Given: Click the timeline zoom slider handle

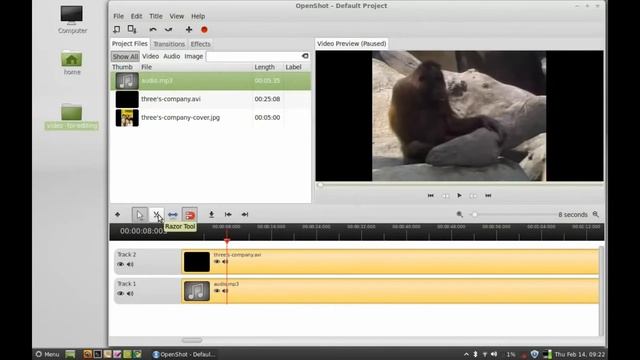Looking at the screenshot, I should point(474,214).
